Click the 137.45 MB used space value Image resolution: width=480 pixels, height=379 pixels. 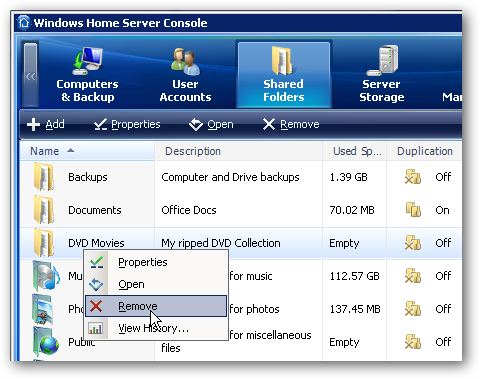pyautogui.click(x=355, y=309)
